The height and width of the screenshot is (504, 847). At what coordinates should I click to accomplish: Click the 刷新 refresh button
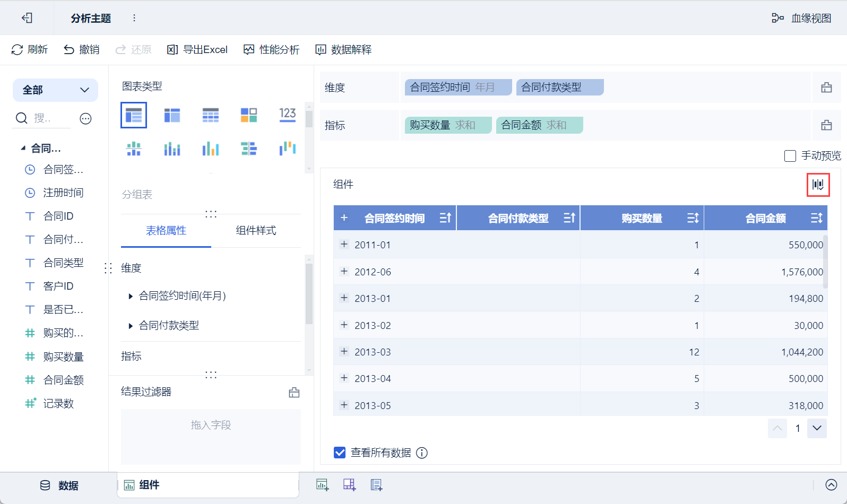30,50
